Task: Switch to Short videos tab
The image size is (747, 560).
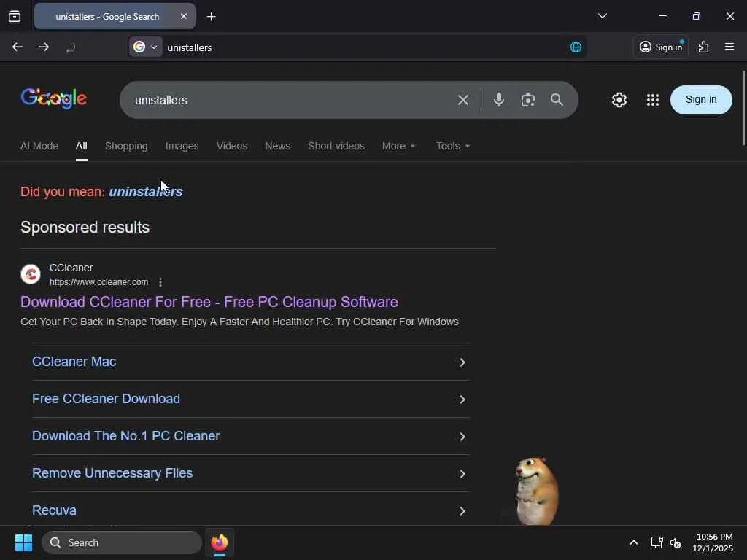Action: coord(336,146)
